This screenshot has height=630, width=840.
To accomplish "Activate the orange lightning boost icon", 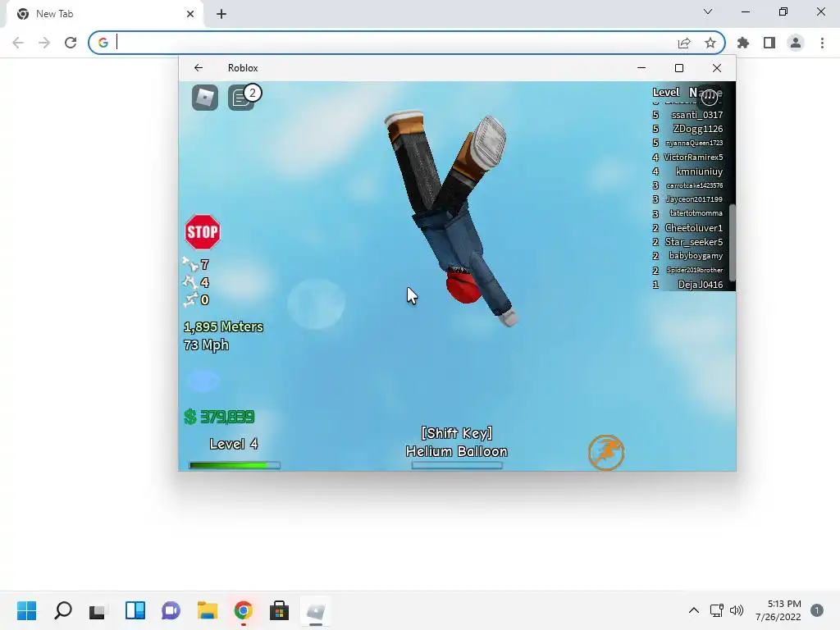I will pyautogui.click(x=606, y=453).
